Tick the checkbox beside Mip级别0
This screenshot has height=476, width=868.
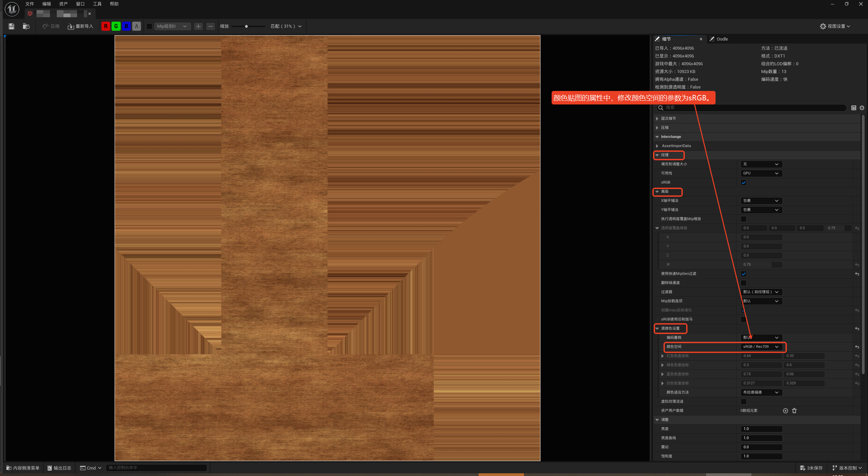click(149, 26)
